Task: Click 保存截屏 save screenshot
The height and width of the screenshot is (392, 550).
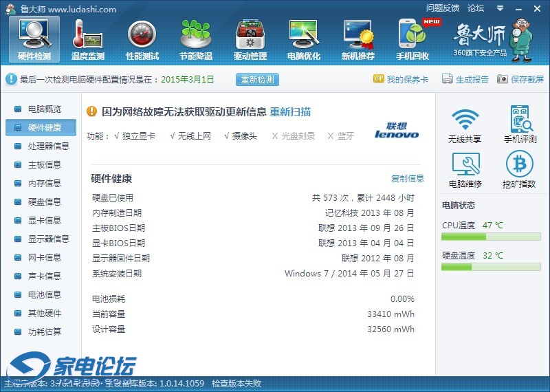Action: click(x=520, y=79)
